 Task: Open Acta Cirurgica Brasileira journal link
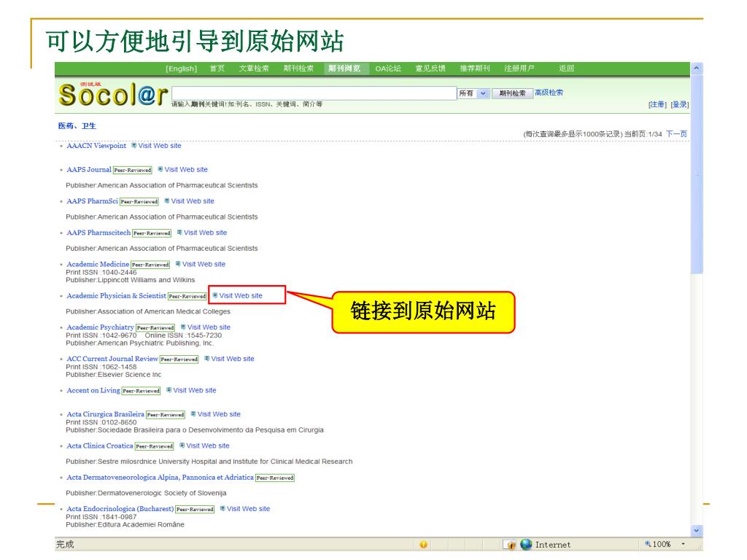coord(105,414)
